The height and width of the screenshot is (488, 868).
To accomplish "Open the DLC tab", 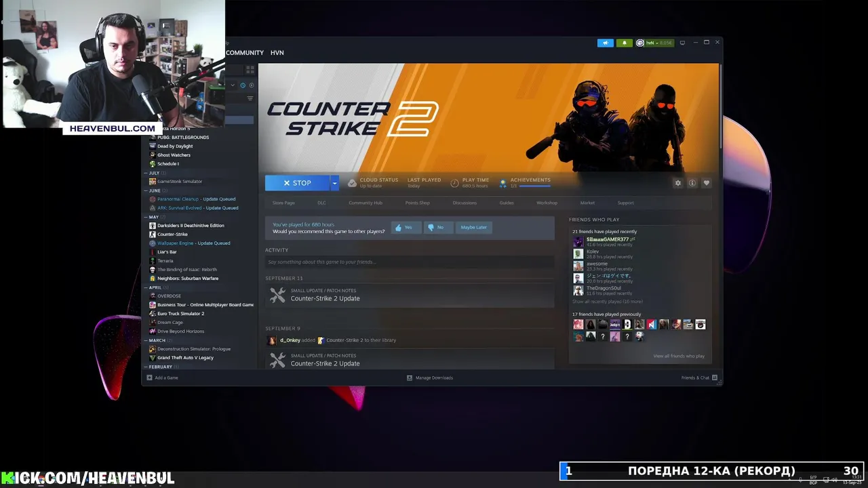I will (321, 203).
